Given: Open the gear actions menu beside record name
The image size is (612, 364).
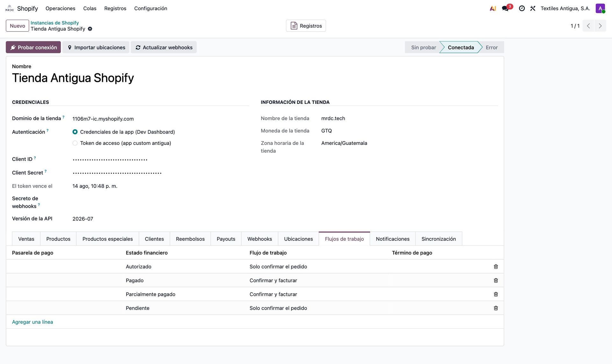Looking at the screenshot, I should point(90,29).
